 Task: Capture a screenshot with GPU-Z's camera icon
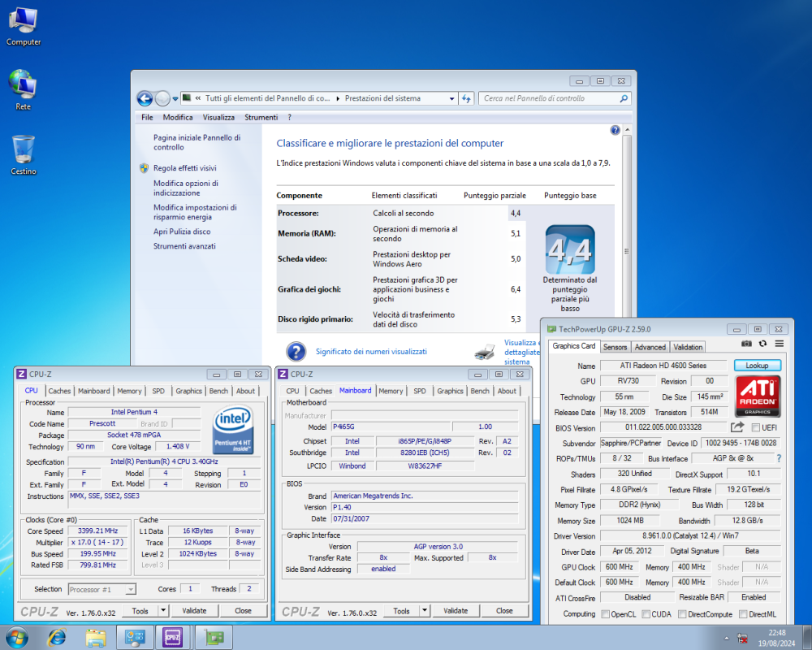[746, 344]
